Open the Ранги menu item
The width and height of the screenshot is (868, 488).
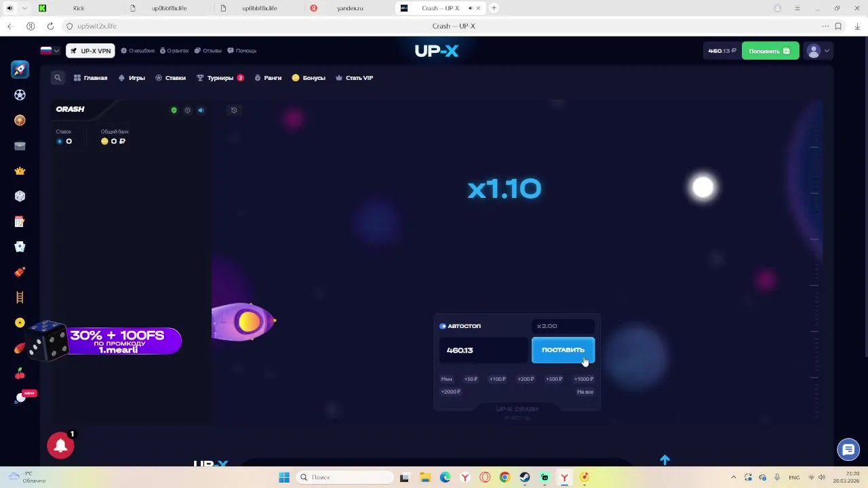pos(268,78)
